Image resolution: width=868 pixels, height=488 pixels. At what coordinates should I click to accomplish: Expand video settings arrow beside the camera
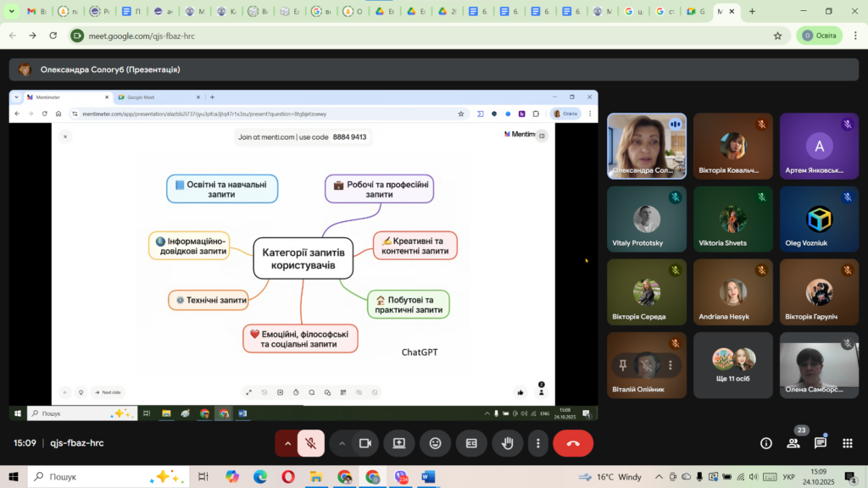[342, 443]
